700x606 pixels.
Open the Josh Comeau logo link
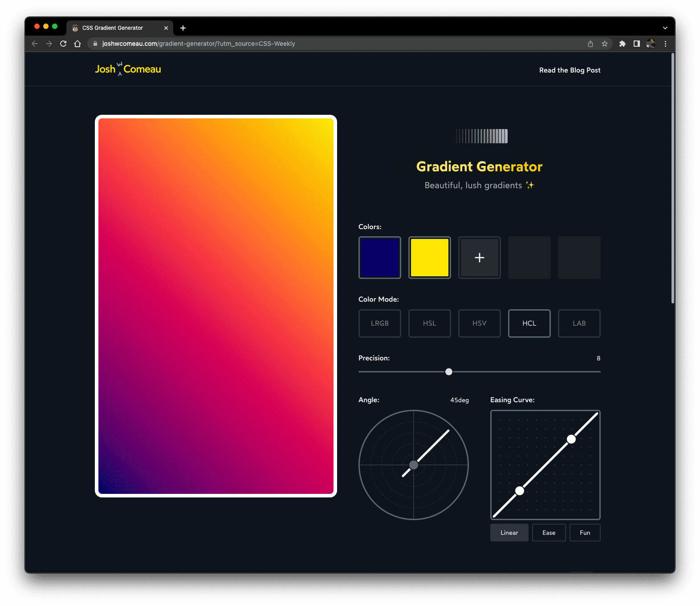pyautogui.click(x=128, y=69)
